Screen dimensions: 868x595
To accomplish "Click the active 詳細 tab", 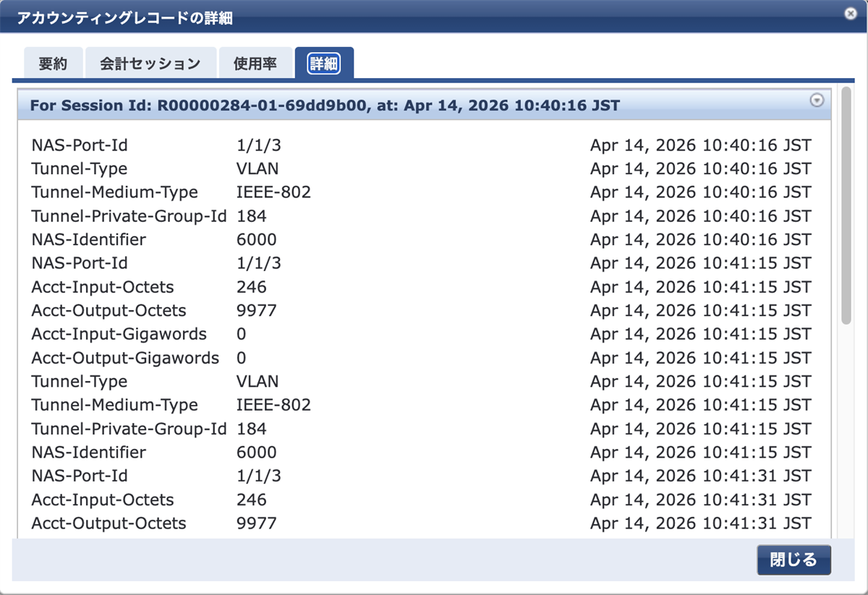I will (x=323, y=64).
